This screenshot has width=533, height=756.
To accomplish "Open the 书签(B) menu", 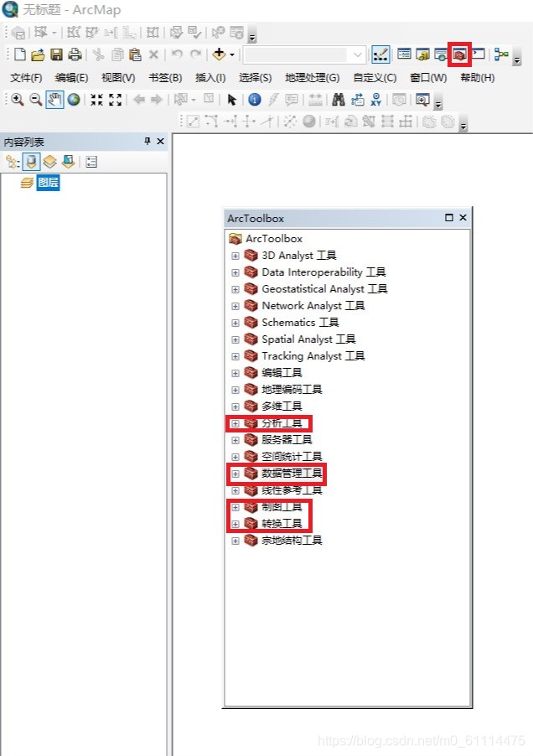I will tap(165, 78).
